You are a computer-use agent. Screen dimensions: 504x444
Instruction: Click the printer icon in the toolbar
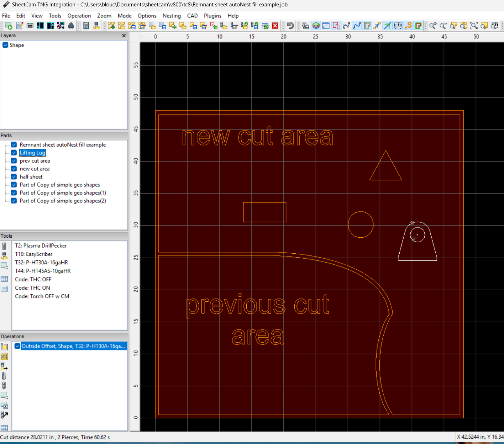pos(30,26)
